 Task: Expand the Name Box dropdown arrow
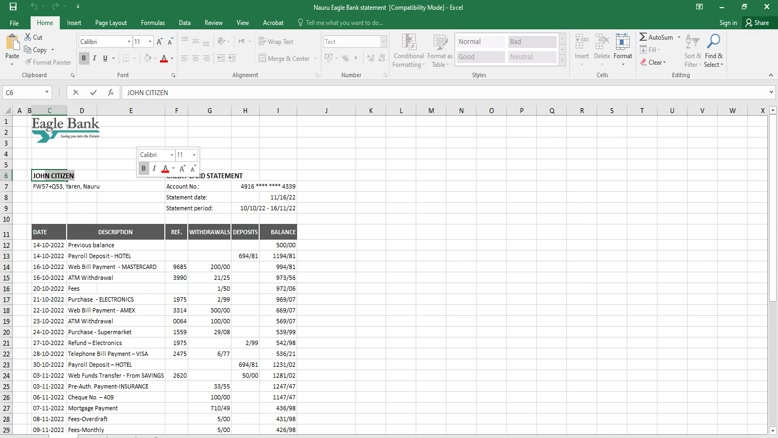tap(47, 92)
